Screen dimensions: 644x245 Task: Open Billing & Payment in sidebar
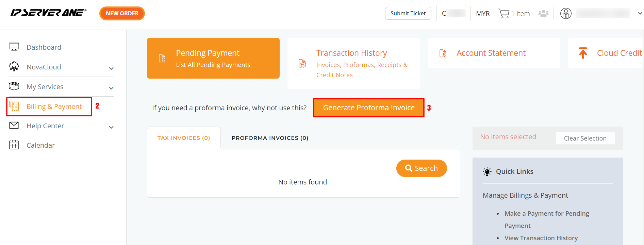54,107
